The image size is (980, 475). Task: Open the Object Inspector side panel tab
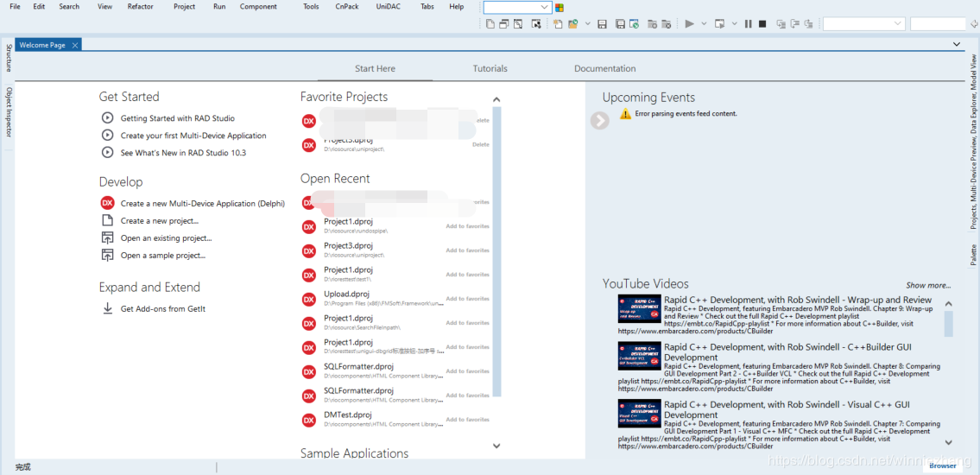[x=8, y=112]
